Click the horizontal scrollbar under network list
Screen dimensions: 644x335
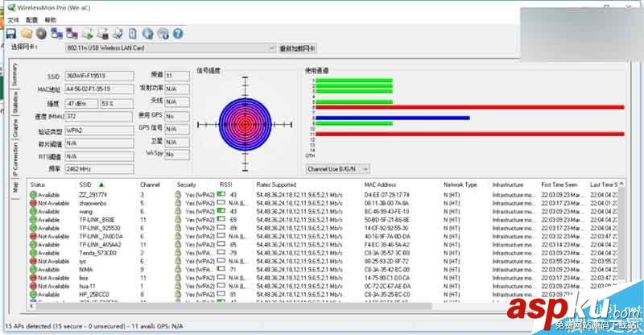234,306
